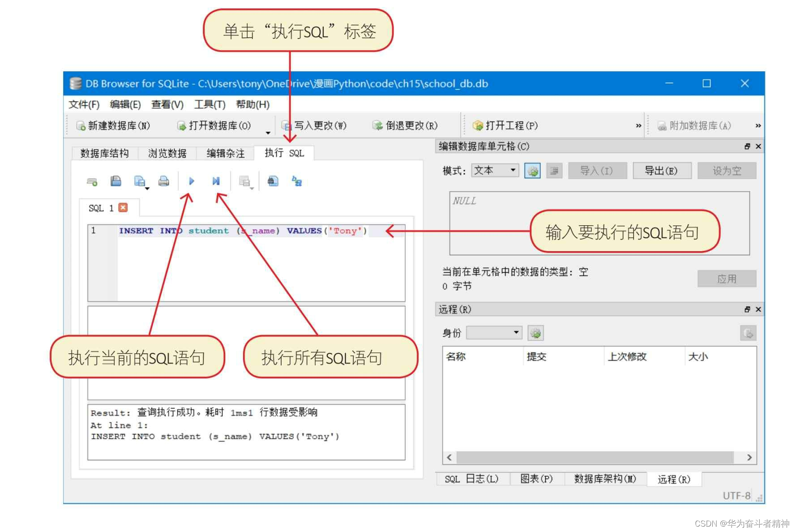Click Revert Changes (倒退更改) toolbar button
The image size is (796, 532).
pyautogui.click(x=405, y=125)
